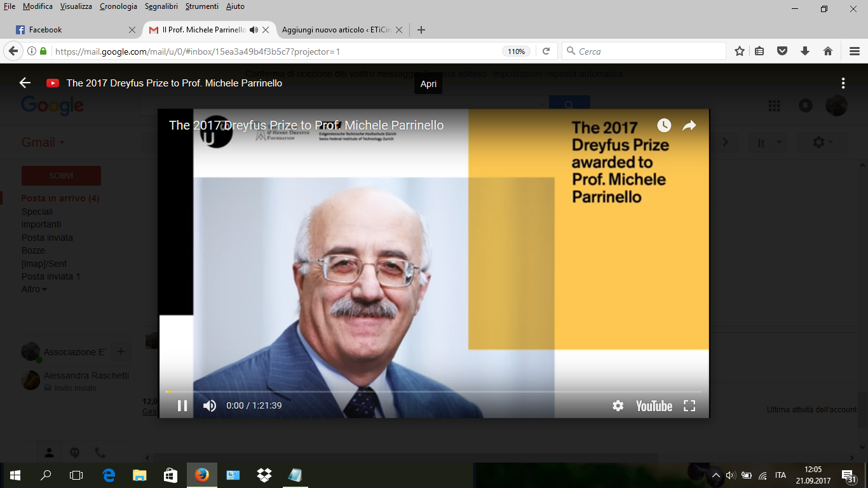Go to the browser home page
Screen dimensions: 868x488
828,51
